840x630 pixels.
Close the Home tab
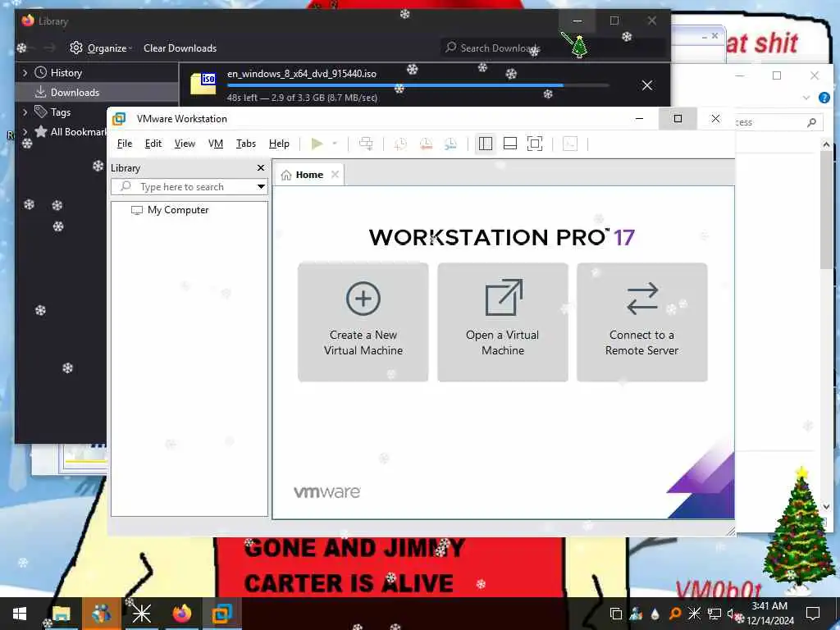335,174
